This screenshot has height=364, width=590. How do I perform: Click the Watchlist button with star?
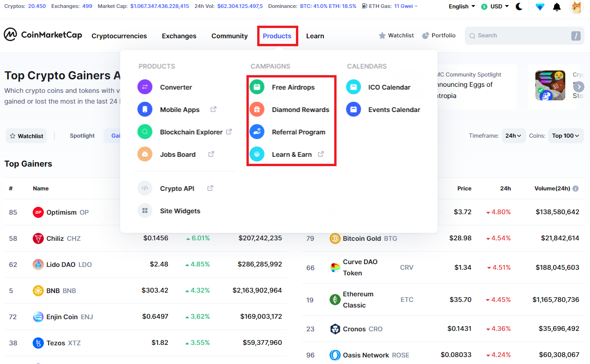(x=27, y=136)
